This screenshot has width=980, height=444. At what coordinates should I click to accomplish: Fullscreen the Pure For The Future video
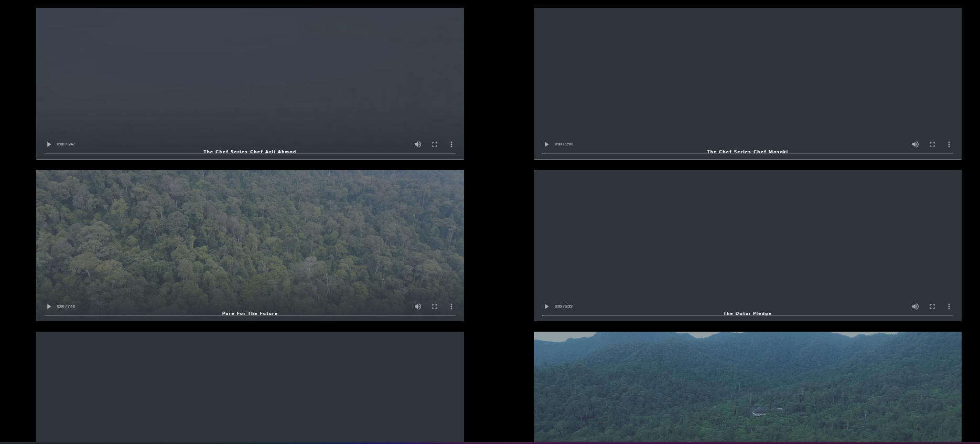(435, 306)
